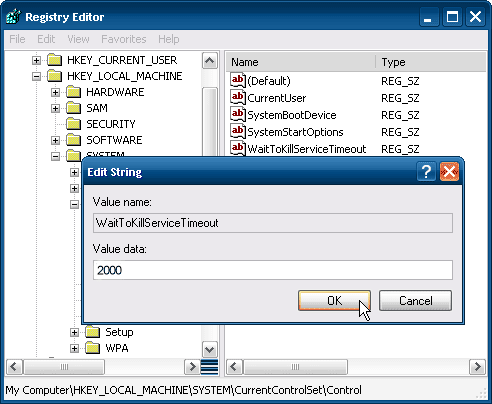The width and height of the screenshot is (492, 404).
Task: Confirm the edit with OK button
Action: pyautogui.click(x=334, y=301)
